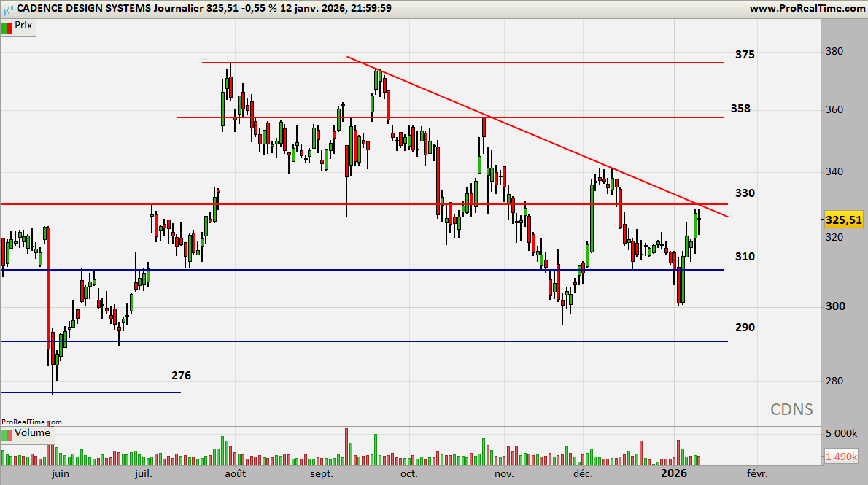Click the candlestick chart icon in title bar
868x485 pixels.
pos(7,8)
